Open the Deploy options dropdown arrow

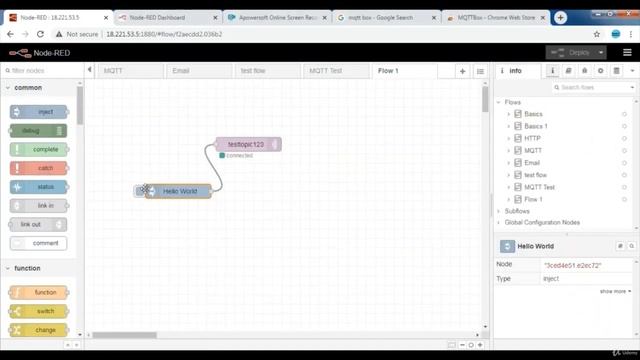[x=601, y=53]
